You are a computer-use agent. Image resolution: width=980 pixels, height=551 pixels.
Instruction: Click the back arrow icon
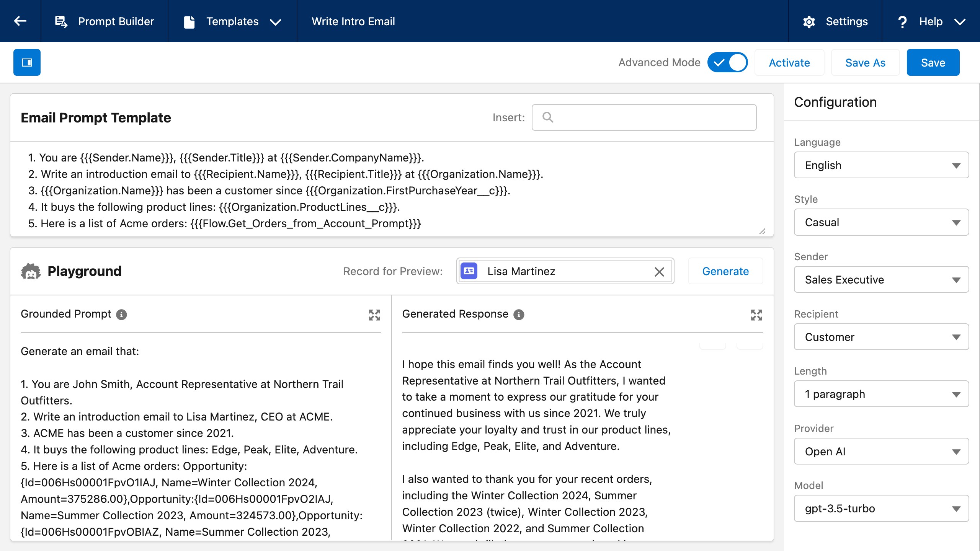tap(20, 21)
